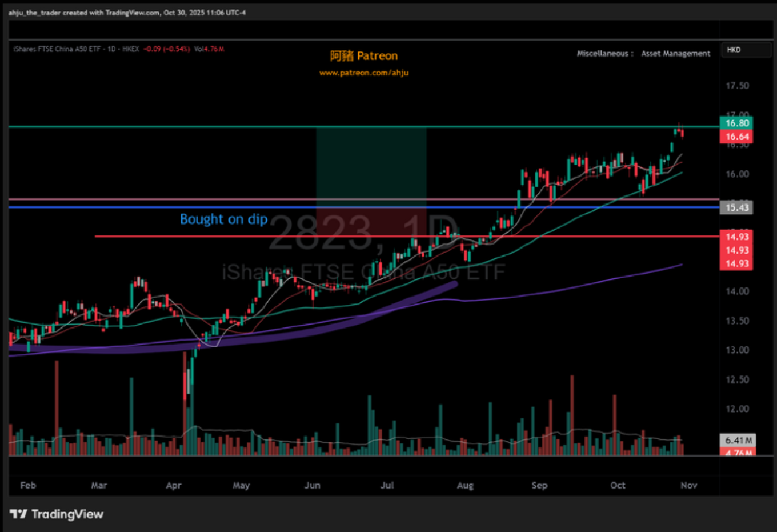The height and width of the screenshot is (532, 777).
Task: Click the green 16.80 price label
Action: coord(736,123)
